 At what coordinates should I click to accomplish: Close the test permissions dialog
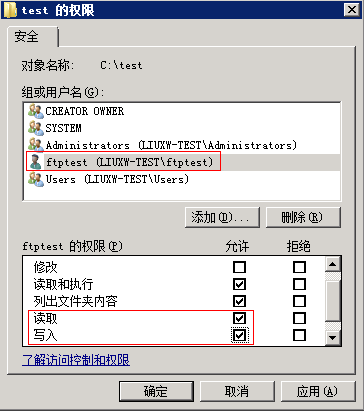(x=352, y=10)
